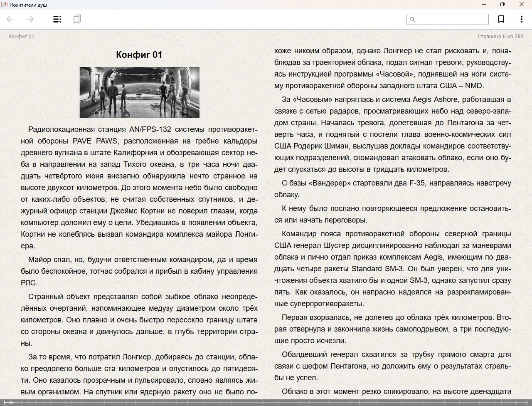This screenshot has height=406, width=532.
Task: Minimize the reader window
Action: 484,5
